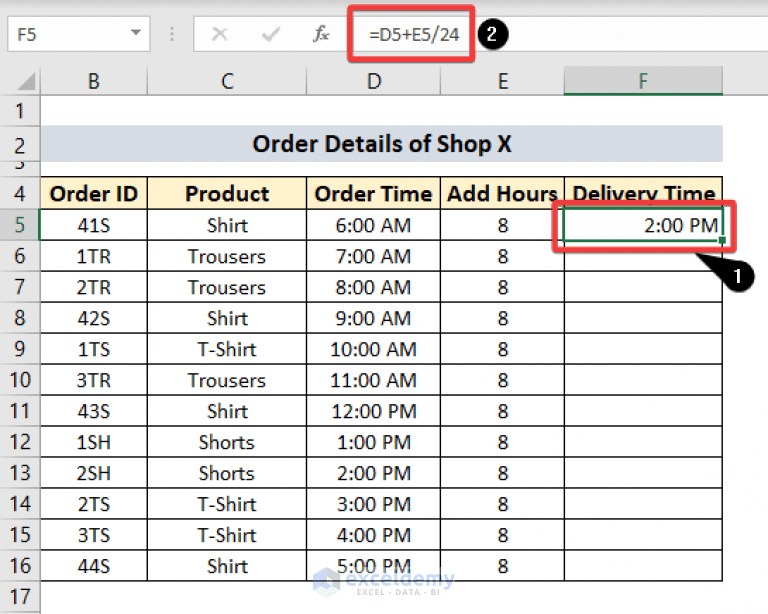Open the Insert Function fx dialog
This screenshot has width=768, height=614.
point(321,34)
